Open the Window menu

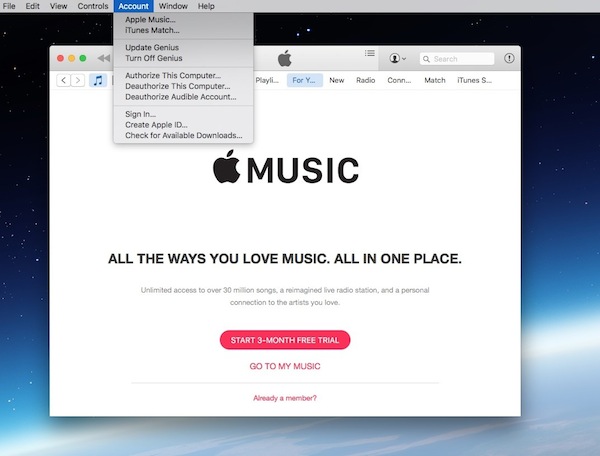click(173, 6)
